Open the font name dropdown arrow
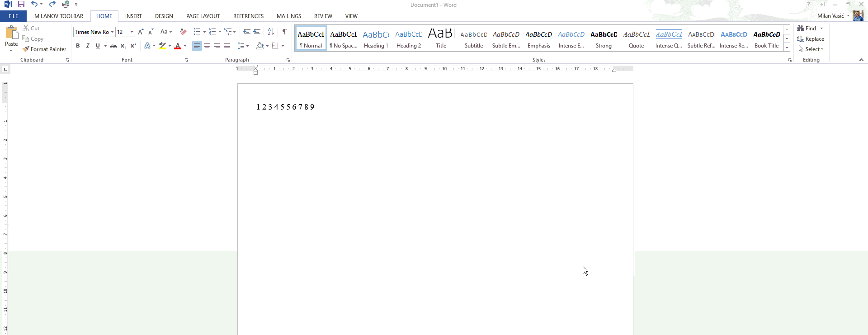 pos(112,32)
